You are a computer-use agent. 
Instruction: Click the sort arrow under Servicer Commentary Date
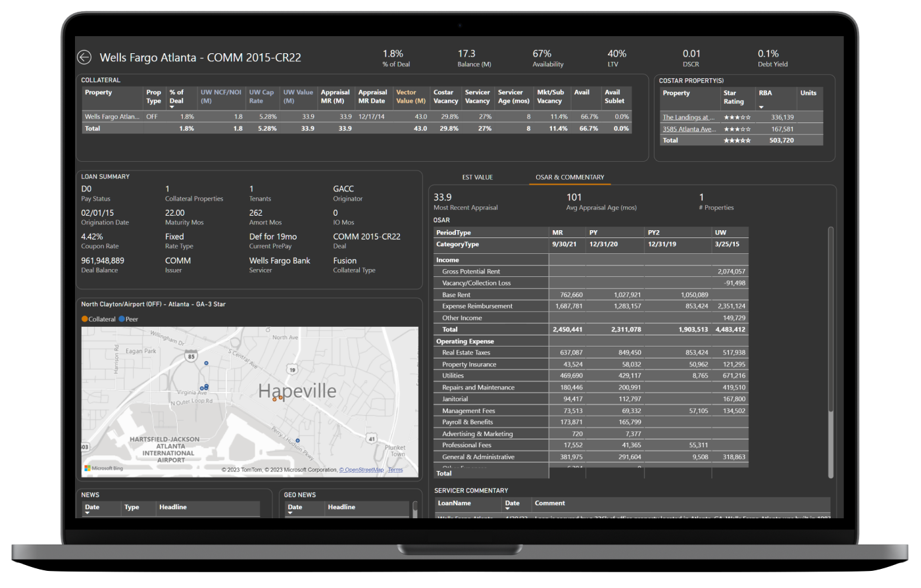508,510
